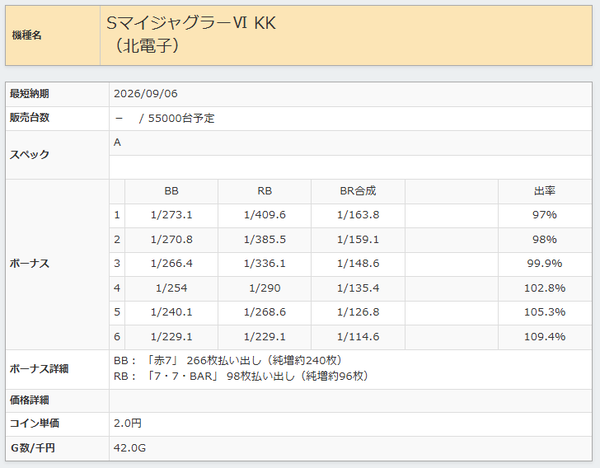This screenshot has width=600, height=468.
Task: Select BR合成 value 1/135.4
Action: coord(358,288)
